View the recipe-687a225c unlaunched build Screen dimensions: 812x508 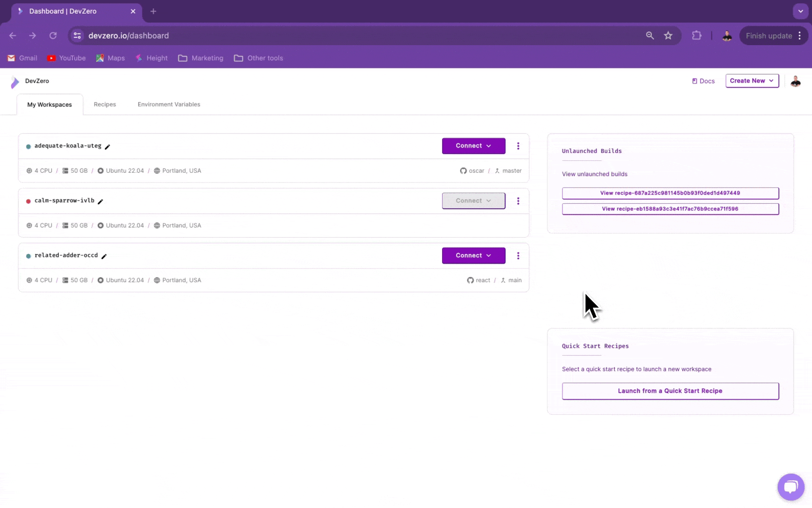click(670, 193)
